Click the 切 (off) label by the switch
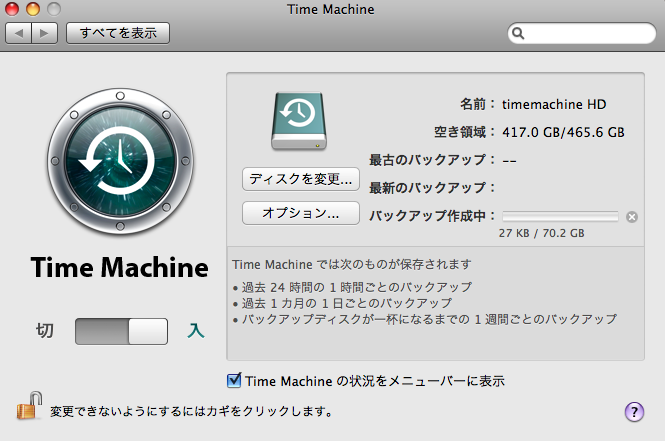This screenshot has height=441, width=665. tap(45, 331)
